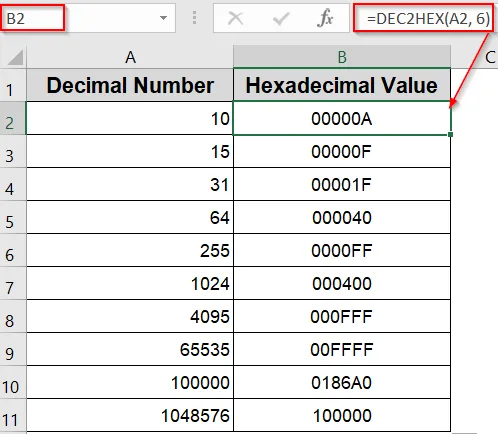
Task: Select the cell showing 00000F
Action: [x=342, y=151]
